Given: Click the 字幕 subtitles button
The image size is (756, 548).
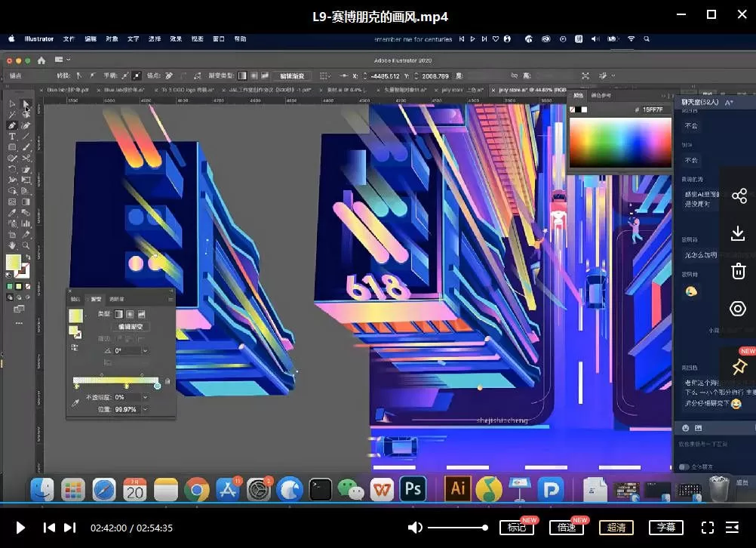Looking at the screenshot, I should [665, 528].
